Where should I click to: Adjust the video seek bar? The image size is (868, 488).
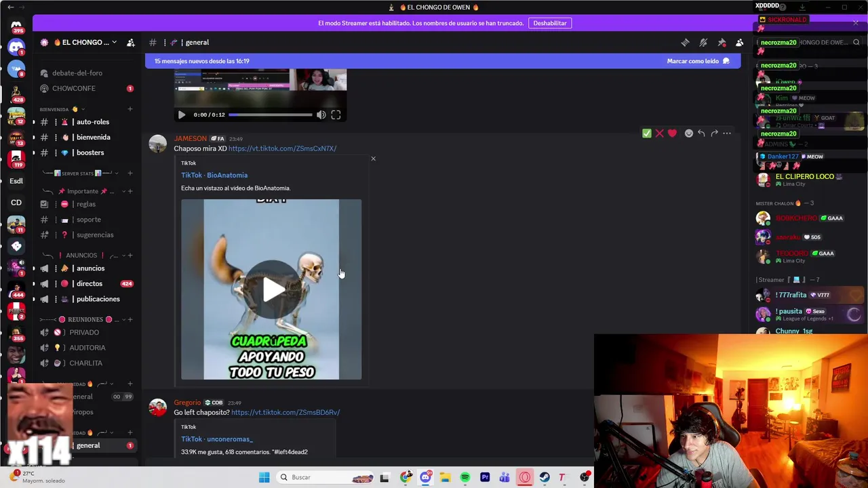(271, 115)
